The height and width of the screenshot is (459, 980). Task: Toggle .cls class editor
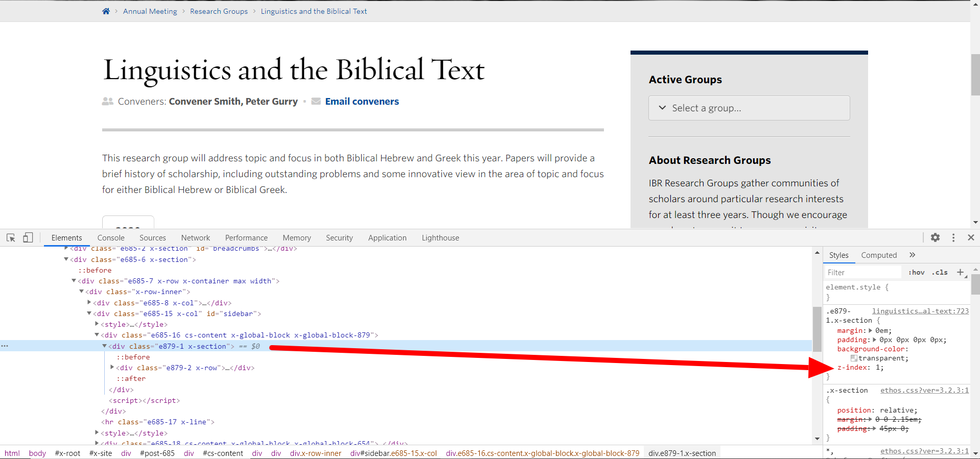point(940,272)
